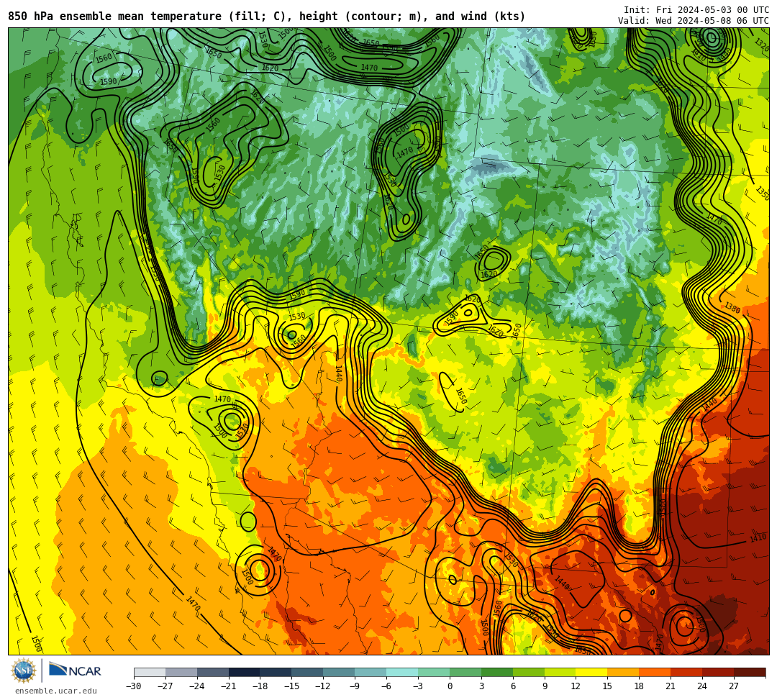This screenshot has height=700, width=777.
Task: Pick the colorbar swatch between −30 and −27
Action: pyautogui.click(x=150, y=672)
